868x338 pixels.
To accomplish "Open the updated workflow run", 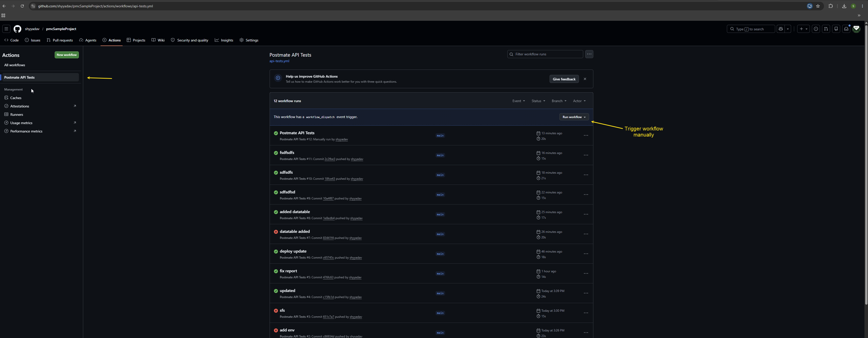I will pos(287,291).
